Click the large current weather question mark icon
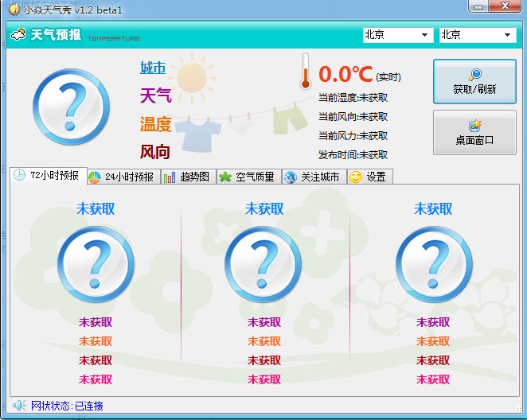This screenshot has width=527, height=420. 72,107
